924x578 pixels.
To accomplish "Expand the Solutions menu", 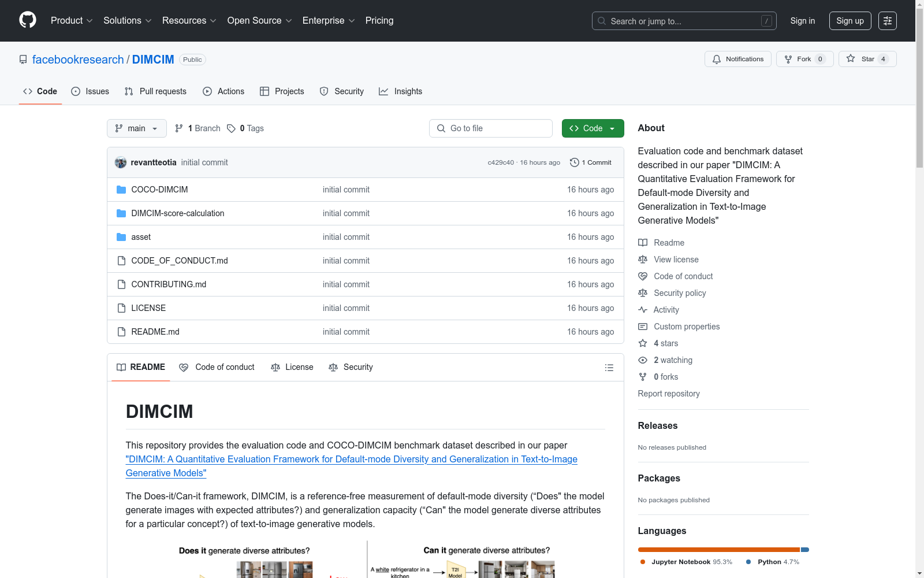I will click(x=127, y=20).
